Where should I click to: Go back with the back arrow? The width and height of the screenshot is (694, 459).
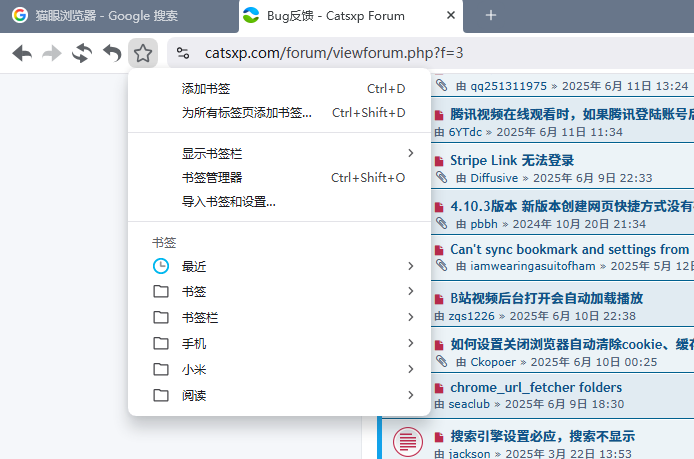pos(22,53)
